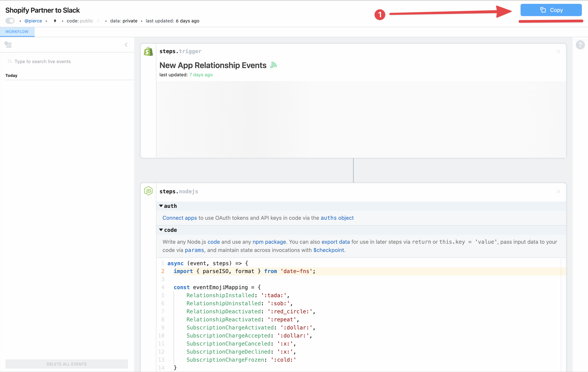Click the RelationshipUninstalled ':sob:' line

240,303
